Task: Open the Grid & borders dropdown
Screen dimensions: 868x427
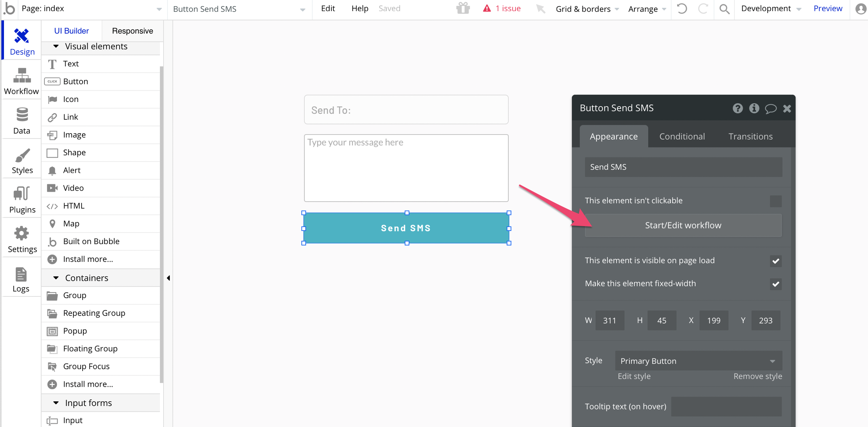Action: 587,9
